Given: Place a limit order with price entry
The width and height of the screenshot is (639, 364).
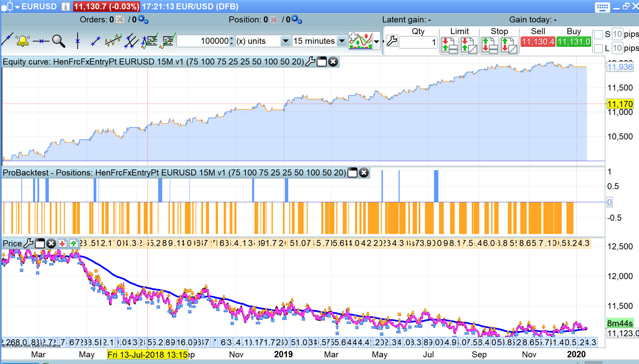Looking at the screenshot, I should [469, 45].
